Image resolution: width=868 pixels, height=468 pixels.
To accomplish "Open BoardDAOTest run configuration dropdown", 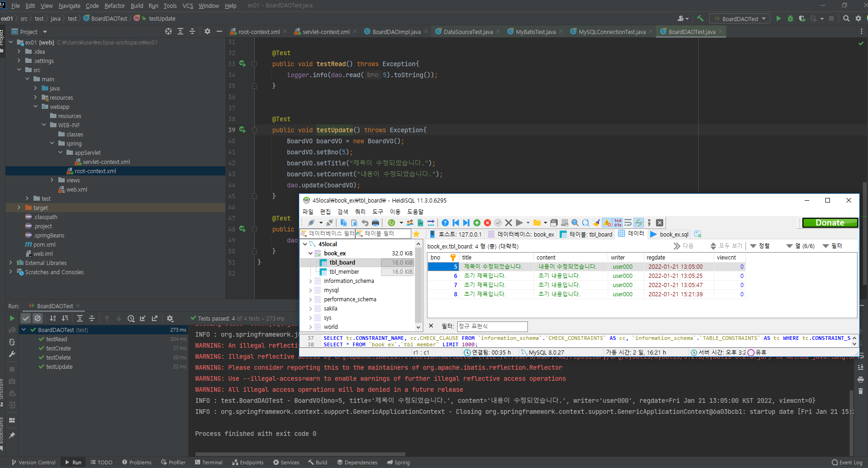I will click(x=740, y=19).
